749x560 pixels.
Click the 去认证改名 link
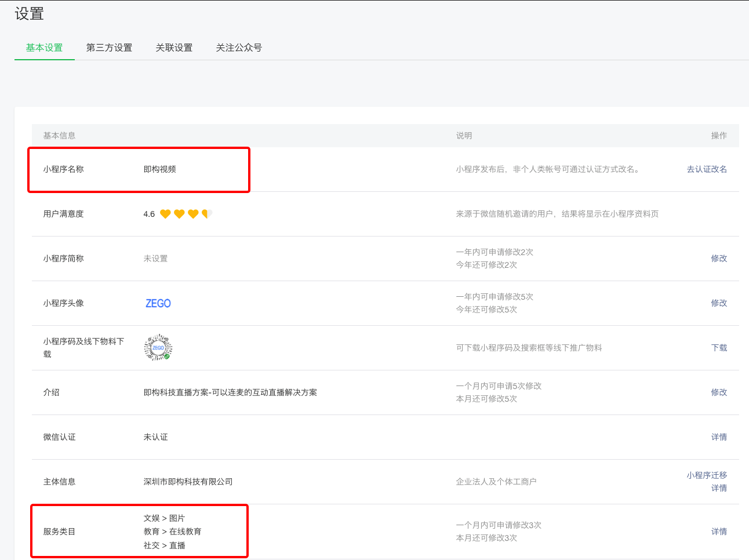click(707, 169)
